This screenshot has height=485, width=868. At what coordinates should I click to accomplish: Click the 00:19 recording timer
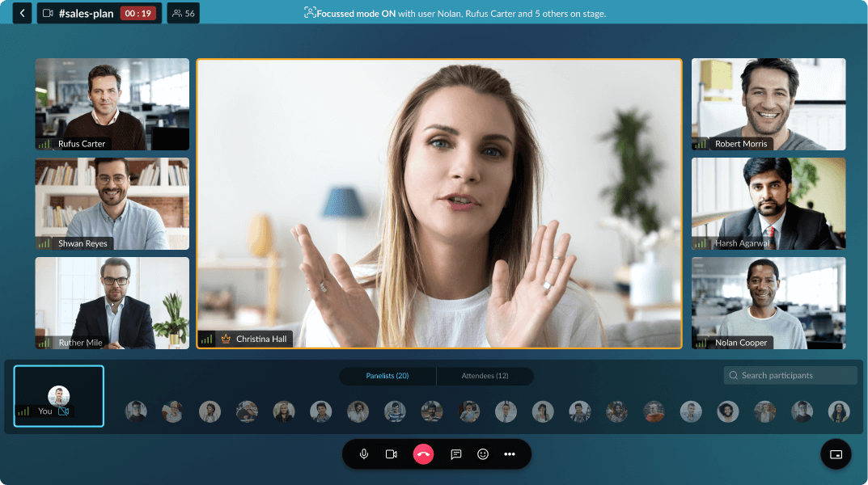point(138,13)
